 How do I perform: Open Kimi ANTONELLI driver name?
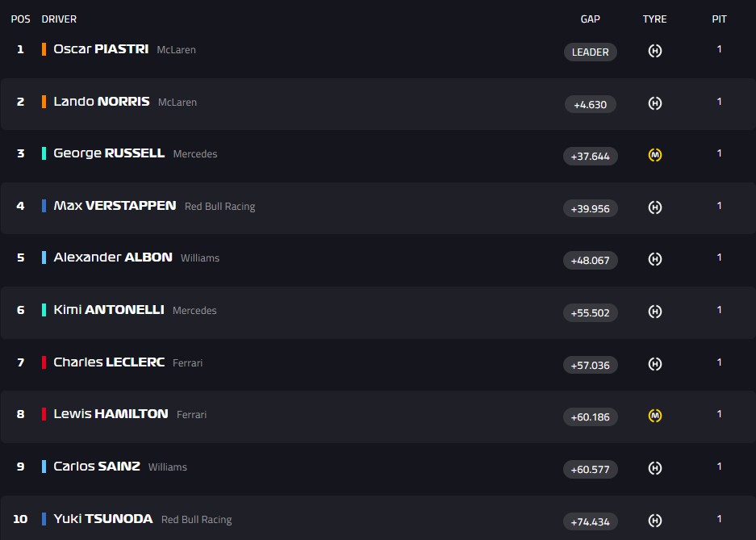(109, 310)
